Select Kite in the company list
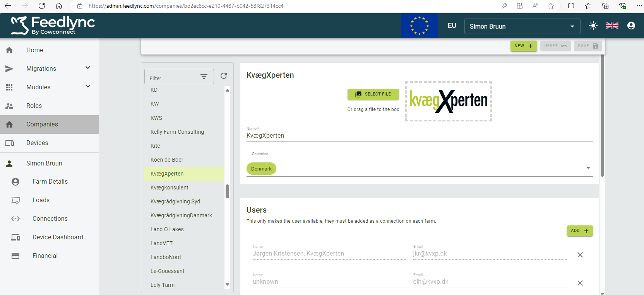 point(185,146)
